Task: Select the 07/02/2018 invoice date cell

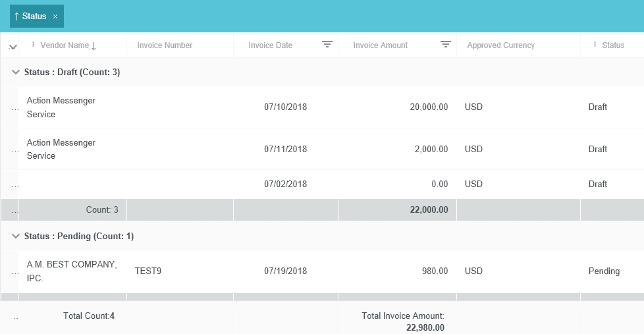Action: [x=285, y=184]
